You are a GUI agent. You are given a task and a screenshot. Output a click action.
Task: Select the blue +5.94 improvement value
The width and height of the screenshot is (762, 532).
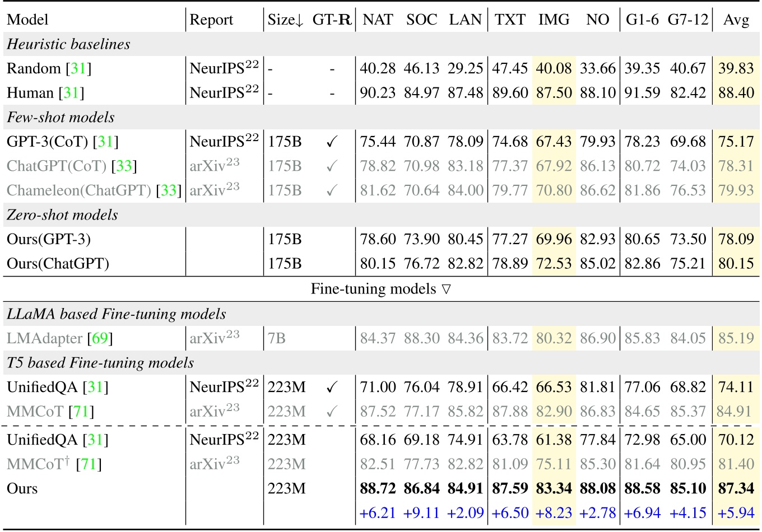point(736,512)
